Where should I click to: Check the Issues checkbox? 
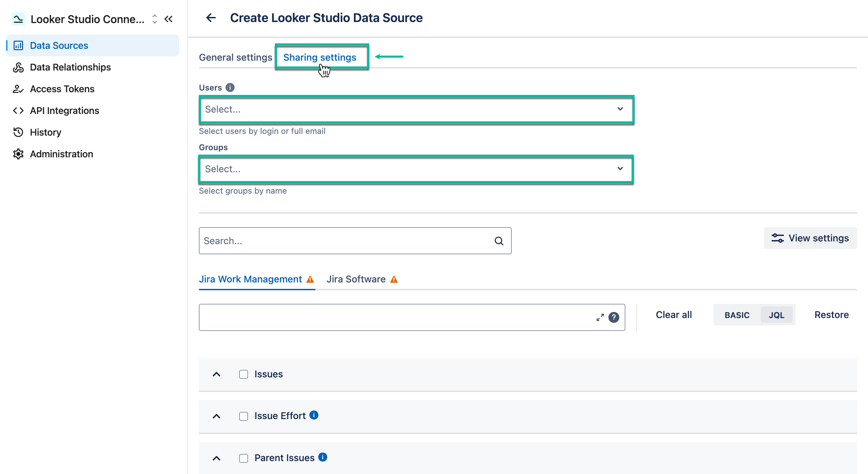click(243, 374)
